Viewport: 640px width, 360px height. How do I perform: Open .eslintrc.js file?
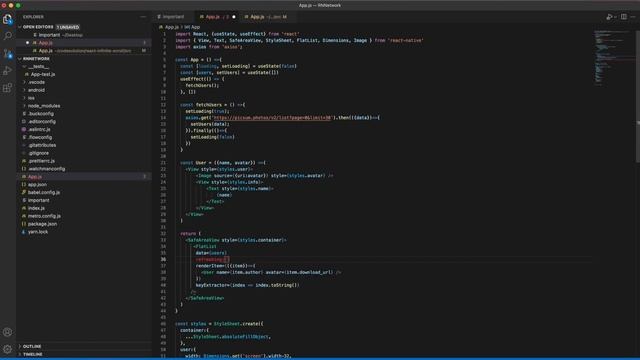coord(39,129)
